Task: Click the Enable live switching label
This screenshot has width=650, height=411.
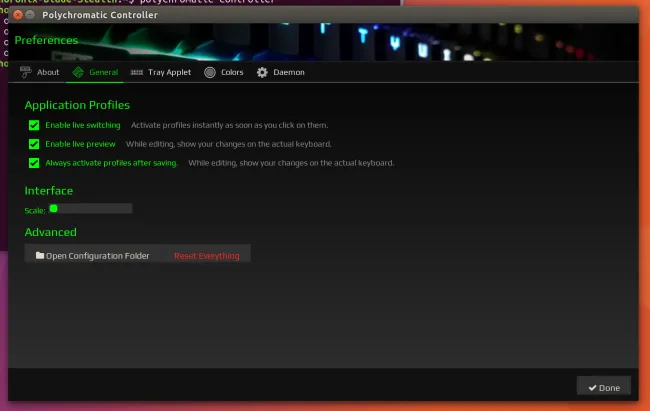Action: 83,125
